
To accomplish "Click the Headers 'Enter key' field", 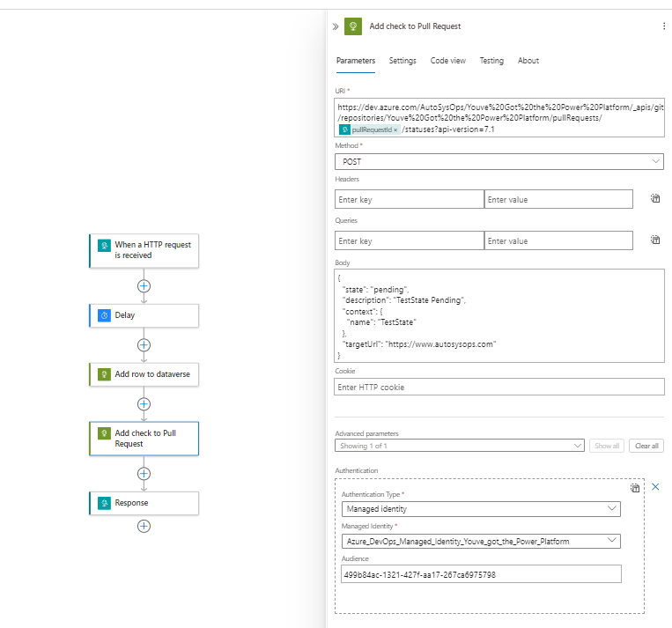I will coord(410,199).
